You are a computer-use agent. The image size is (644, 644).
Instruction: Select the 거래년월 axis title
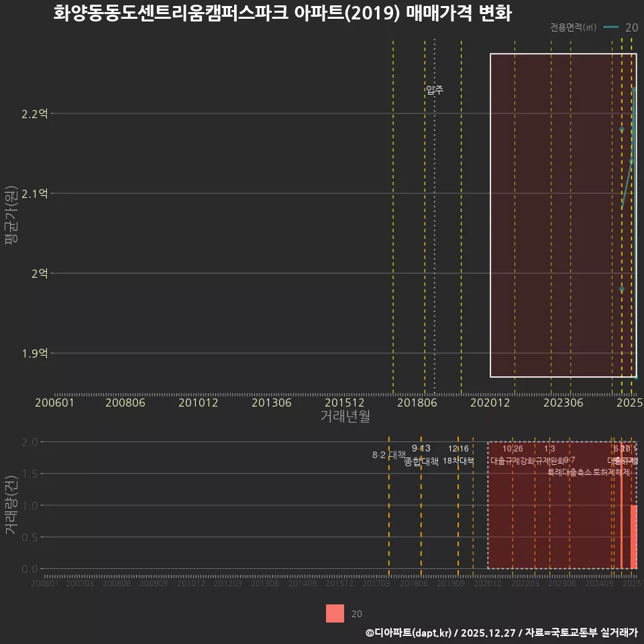[344, 417]
